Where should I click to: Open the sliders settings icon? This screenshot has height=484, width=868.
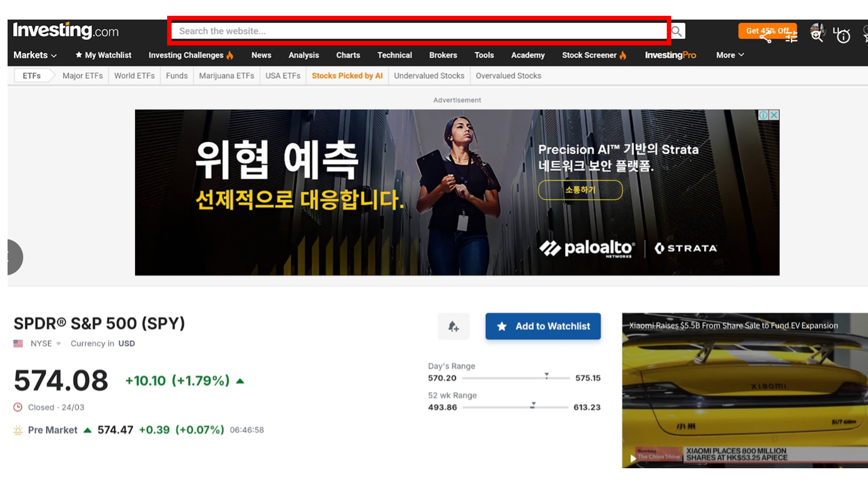[792, 37]
